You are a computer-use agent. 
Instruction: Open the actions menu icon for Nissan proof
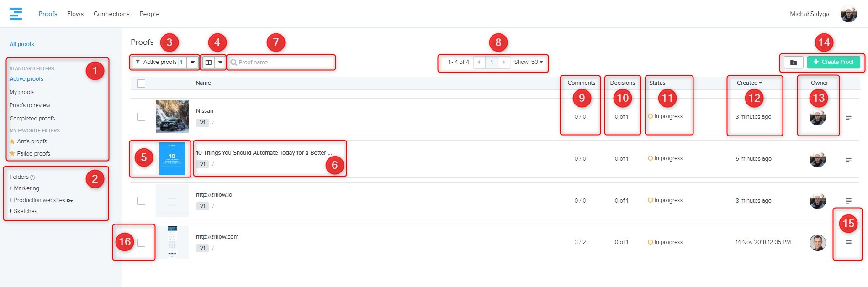click(848, 117)
